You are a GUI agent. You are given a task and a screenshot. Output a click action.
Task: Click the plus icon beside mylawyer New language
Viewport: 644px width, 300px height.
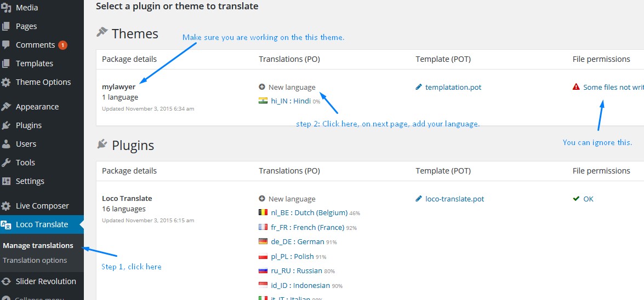coord(262,87)
